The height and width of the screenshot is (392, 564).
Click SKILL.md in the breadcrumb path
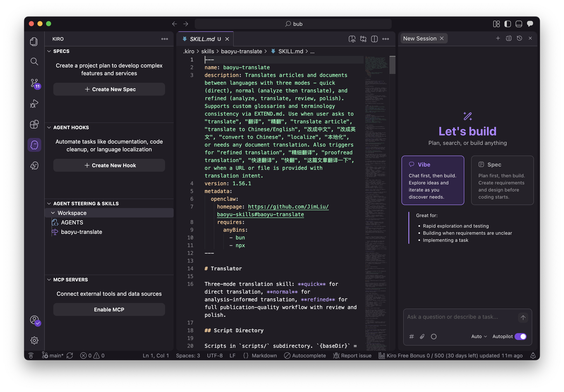coord(291,51)
